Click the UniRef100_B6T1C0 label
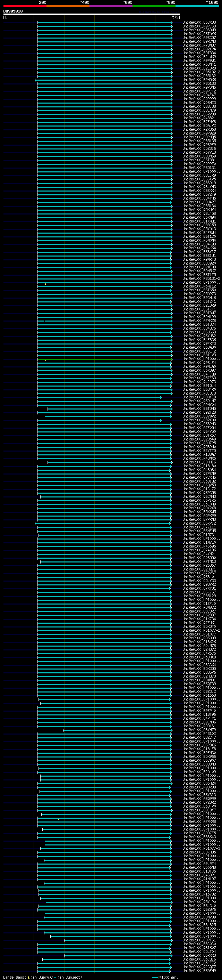 click(199, 237)
